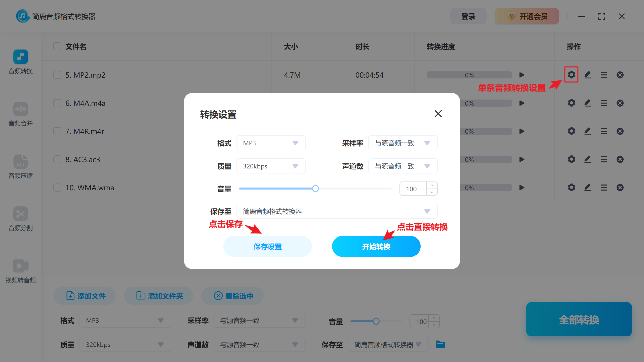
Task: Open conversion settings gear for MP2.mp2
Action: tap(571, 75)
